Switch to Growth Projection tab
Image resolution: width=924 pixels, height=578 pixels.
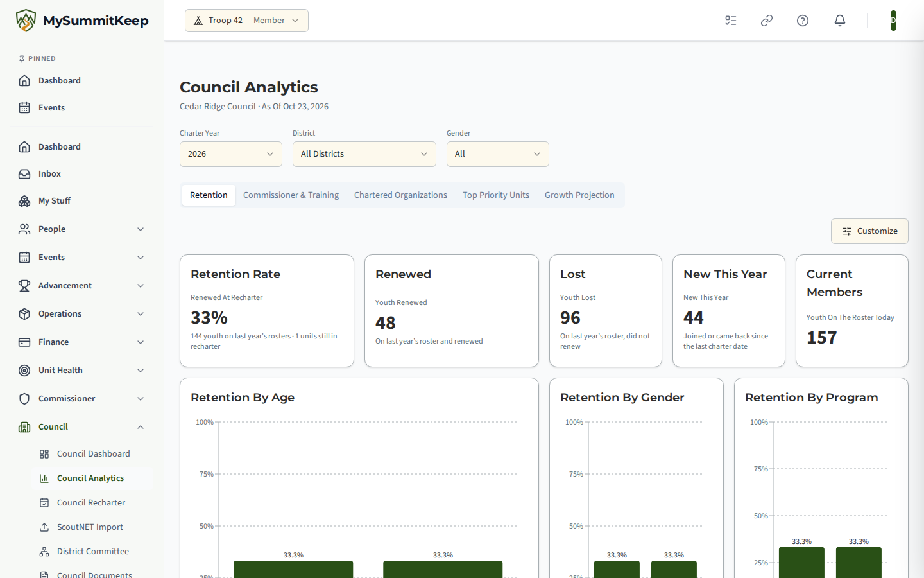579,195
